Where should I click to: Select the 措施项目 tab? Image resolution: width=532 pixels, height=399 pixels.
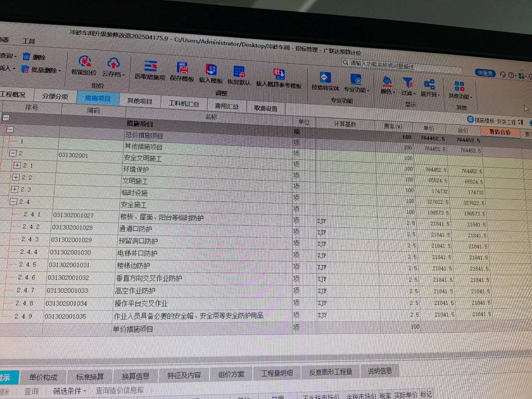coord(98,98)
